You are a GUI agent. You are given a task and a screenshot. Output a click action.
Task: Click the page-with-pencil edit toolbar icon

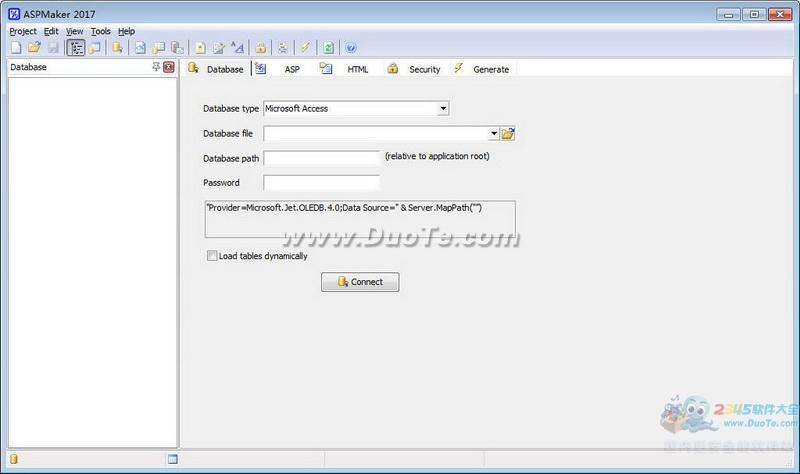pyautogui.click(x=219, y=48)
